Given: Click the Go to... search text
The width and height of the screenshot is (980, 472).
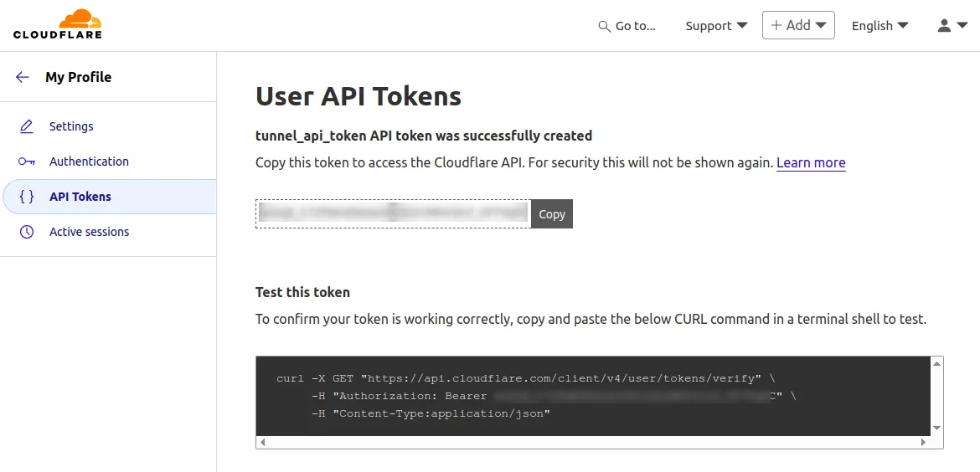Looking at the screenshot, I should (635, 26).
